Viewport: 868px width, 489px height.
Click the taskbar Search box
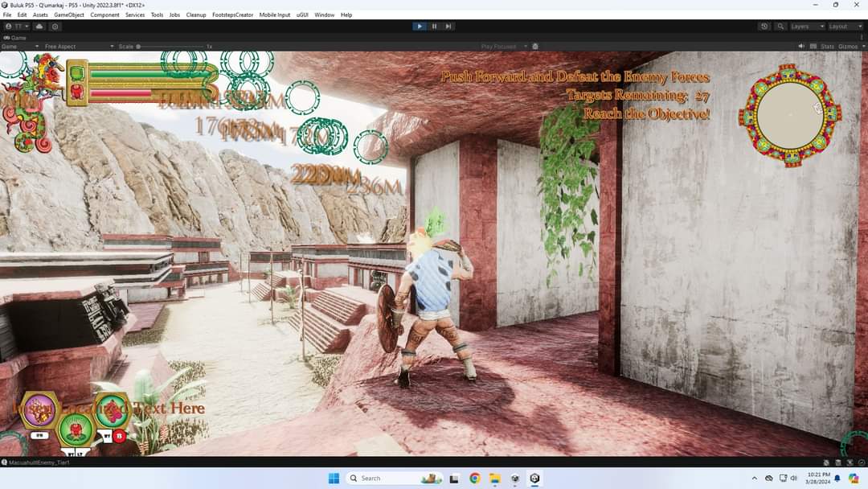point(395,478)
